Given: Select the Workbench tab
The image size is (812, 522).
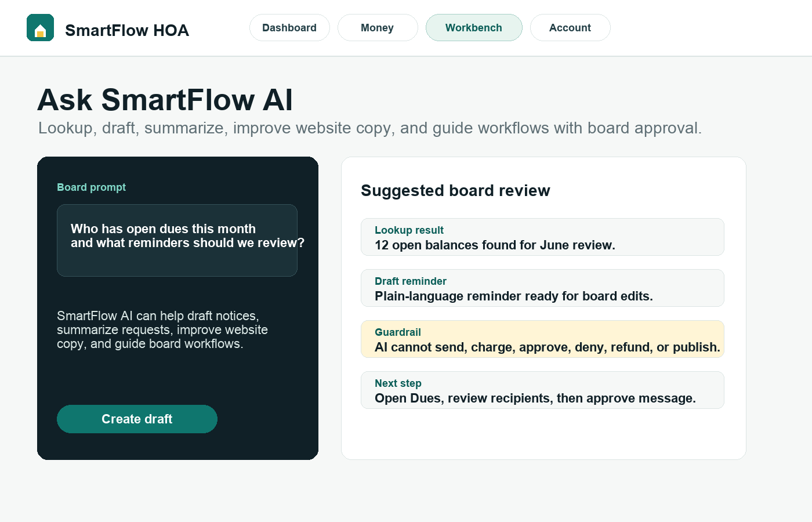Looking at the screenshot, I should 474,28.
